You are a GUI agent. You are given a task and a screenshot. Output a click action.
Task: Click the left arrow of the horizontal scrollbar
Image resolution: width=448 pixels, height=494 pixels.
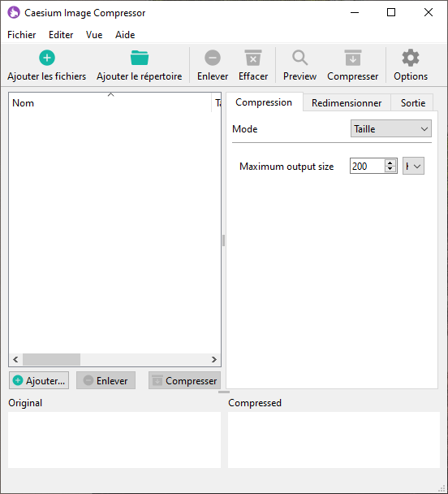click(15, 359)
